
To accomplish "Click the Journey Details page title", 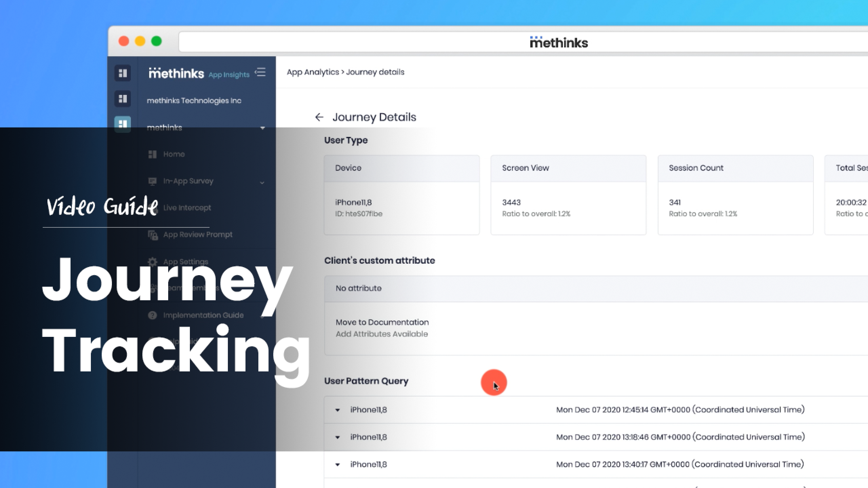I will (x=374, y=117).
